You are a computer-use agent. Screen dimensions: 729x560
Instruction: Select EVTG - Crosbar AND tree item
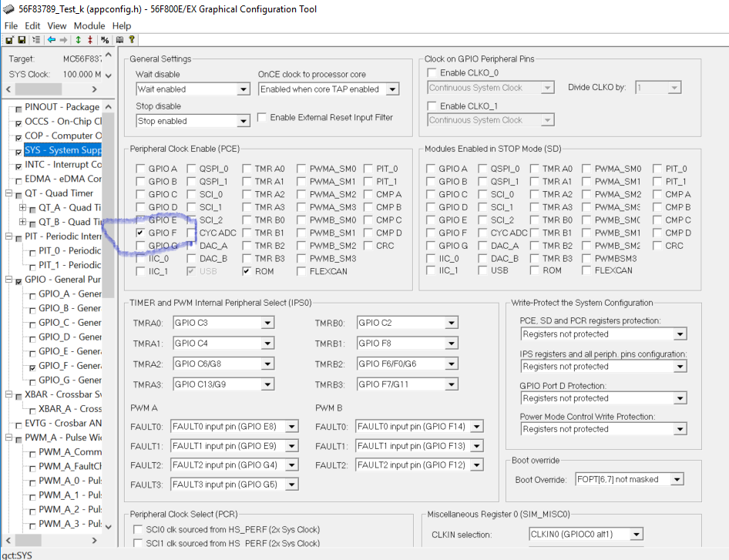[62, 423]
